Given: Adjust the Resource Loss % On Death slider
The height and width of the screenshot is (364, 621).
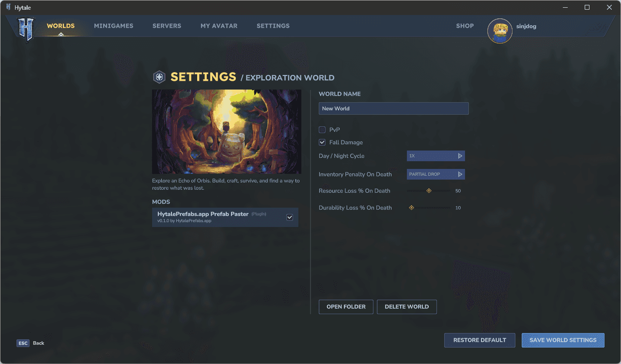Looking at the screenshot, I should [429, 191].
